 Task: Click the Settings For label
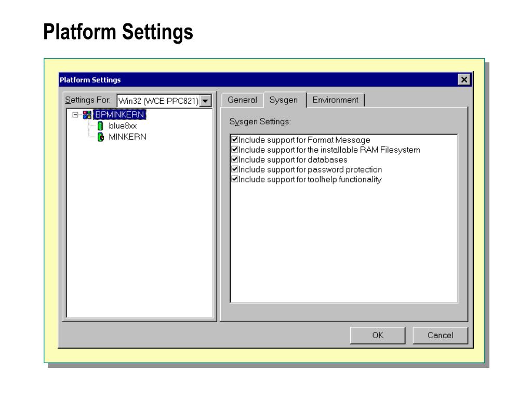click(x=88, y=100)
